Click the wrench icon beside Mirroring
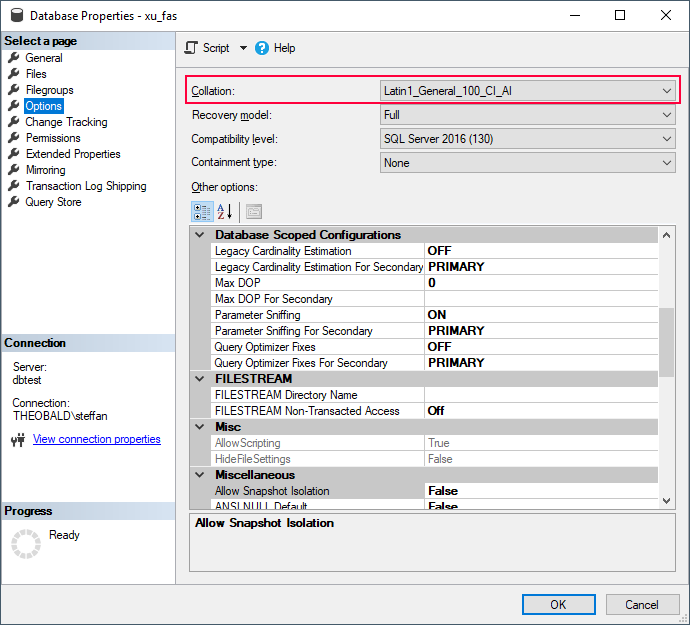Viewport: 690px width, 625px height. 14,169
